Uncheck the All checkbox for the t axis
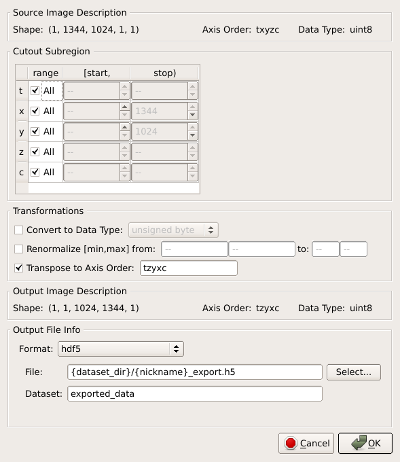Screen dimensions: 400x462 35,90
